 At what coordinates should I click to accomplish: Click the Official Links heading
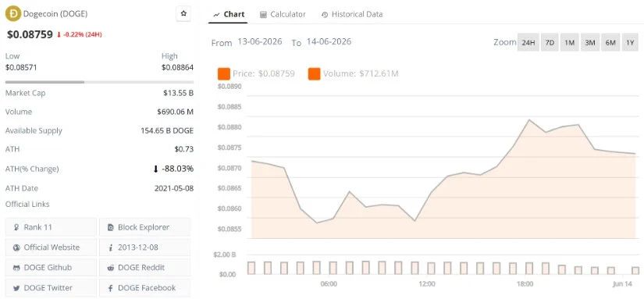tap(27, 204)
